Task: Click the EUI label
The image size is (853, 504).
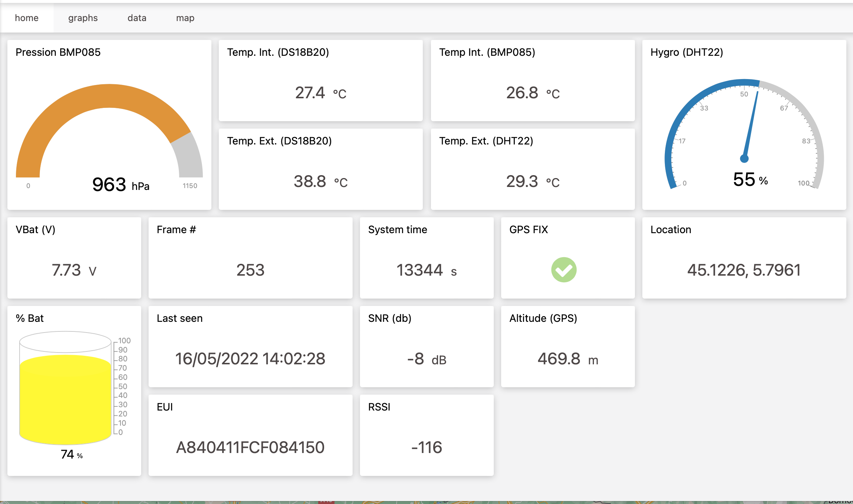Action: (x=165, y=407)
